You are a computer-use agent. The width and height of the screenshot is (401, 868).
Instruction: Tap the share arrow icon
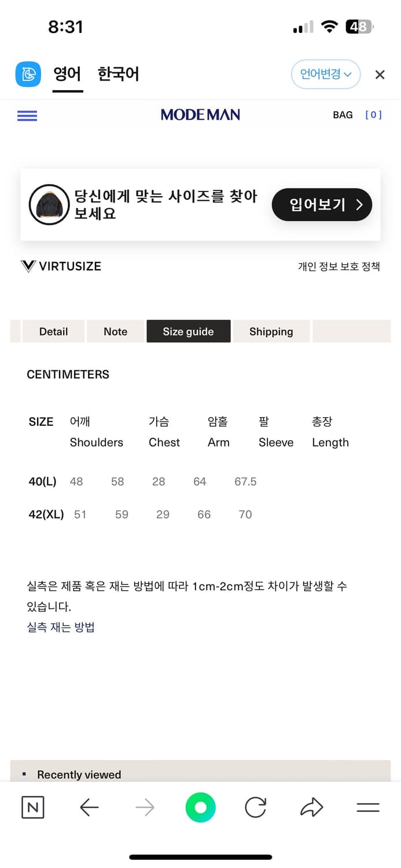tap(311, 807)
